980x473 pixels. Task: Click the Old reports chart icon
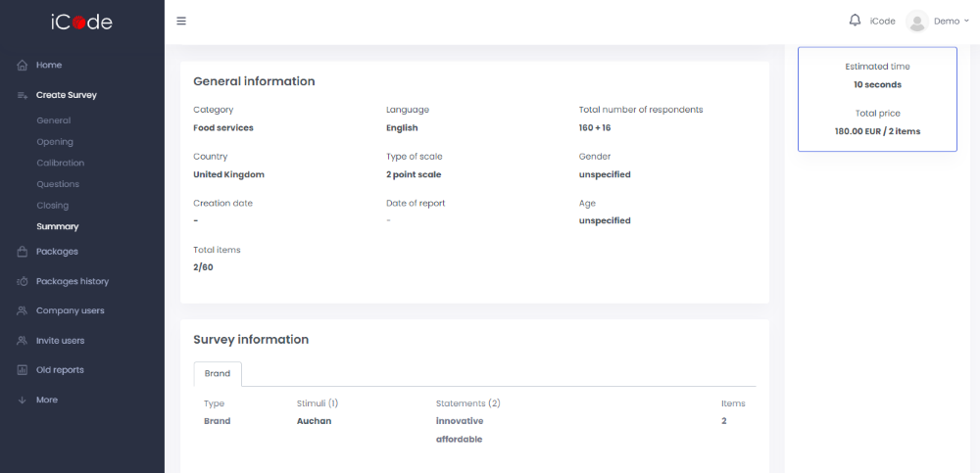tap(23, 370)
